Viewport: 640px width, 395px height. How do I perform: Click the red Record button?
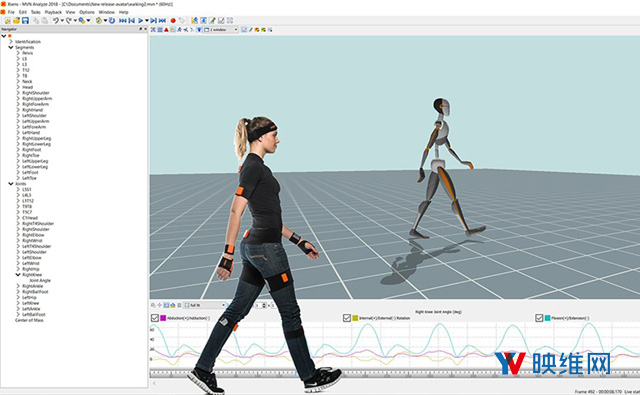(173, 20)
